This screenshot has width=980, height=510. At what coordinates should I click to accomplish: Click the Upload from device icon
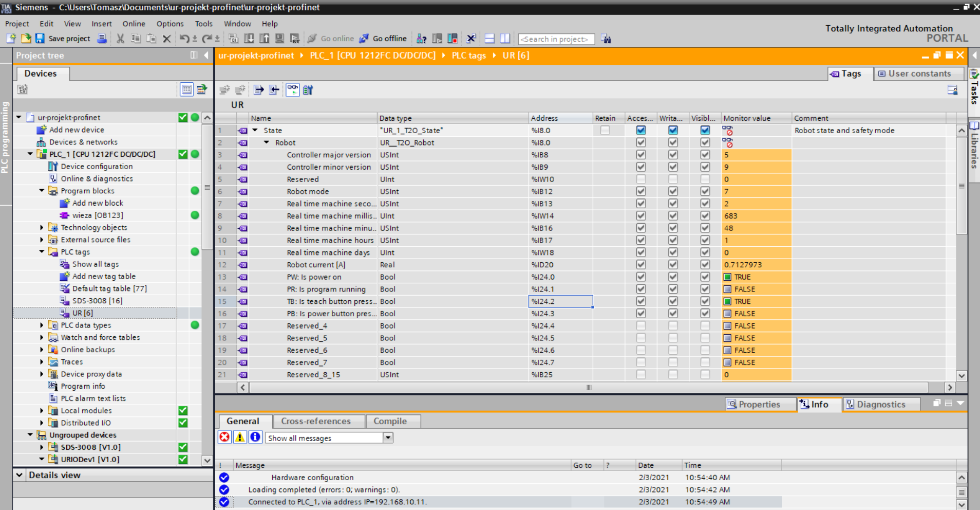click(264, 39)
